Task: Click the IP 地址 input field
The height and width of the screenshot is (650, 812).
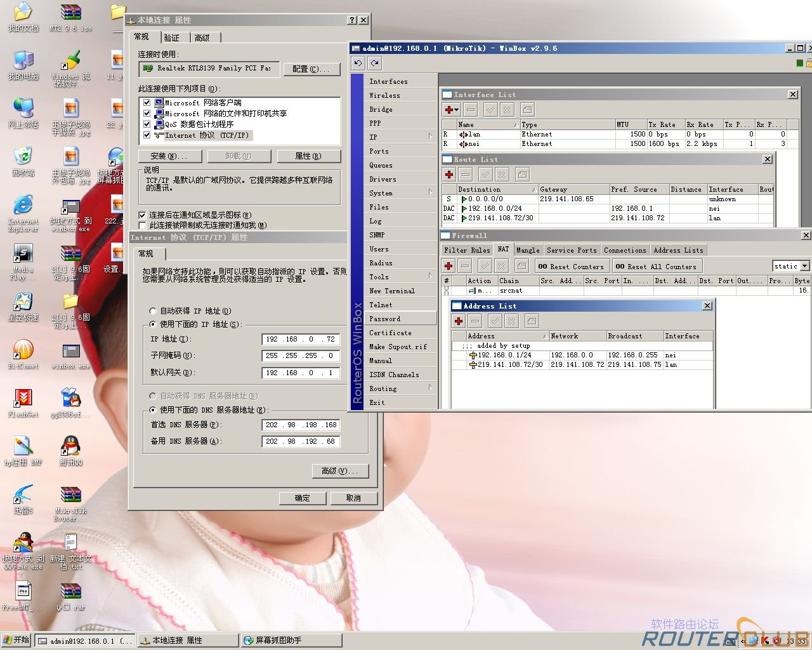Action: point(301,339)
